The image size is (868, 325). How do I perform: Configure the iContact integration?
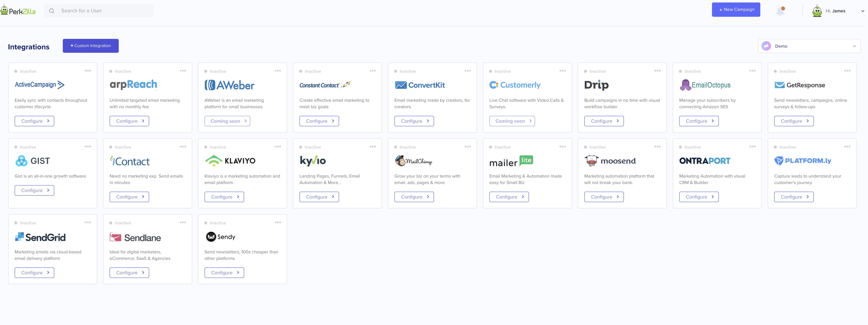(129, 197)
